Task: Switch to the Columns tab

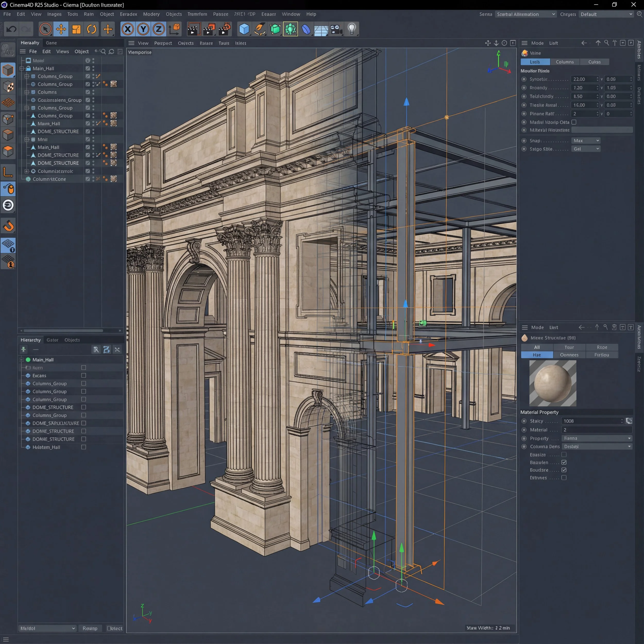Action: (x=565, y=62)
